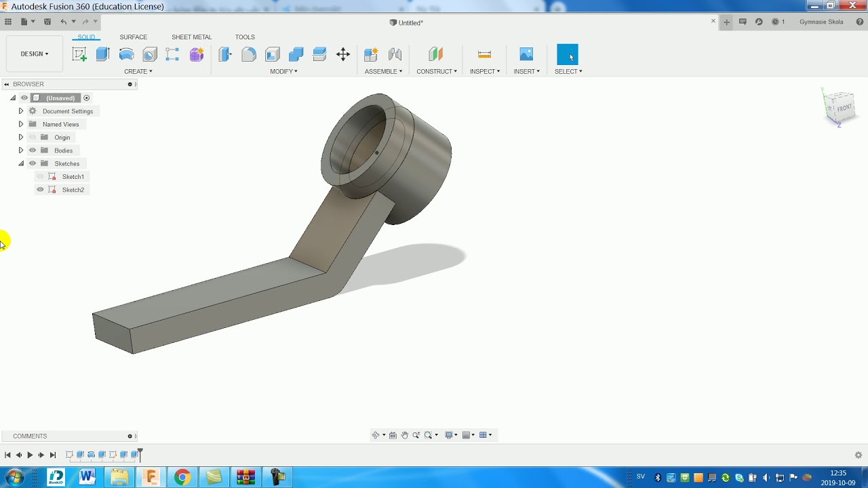Toggle visibility of the Unsaved root component

coord(24,98)
